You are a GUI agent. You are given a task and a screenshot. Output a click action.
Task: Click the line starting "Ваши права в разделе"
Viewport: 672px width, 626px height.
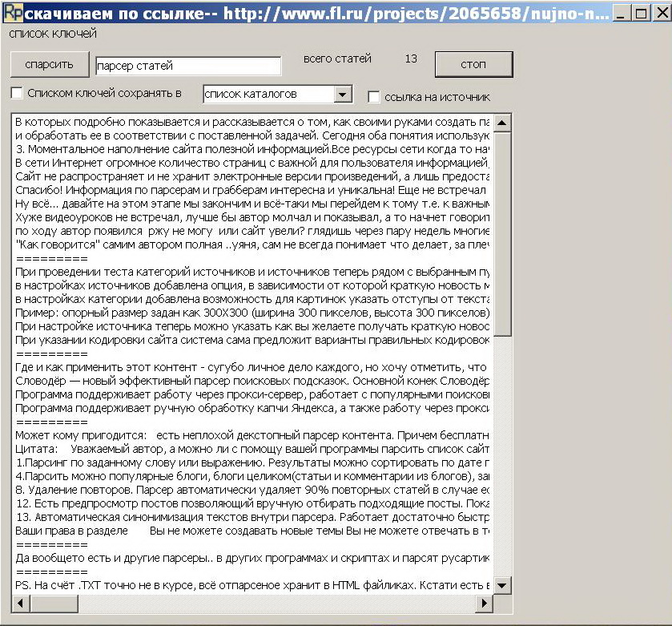tap(252, 531)
